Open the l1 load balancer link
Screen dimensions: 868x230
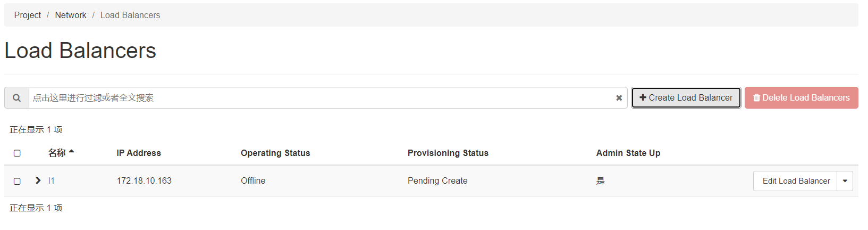click(52, 181)
